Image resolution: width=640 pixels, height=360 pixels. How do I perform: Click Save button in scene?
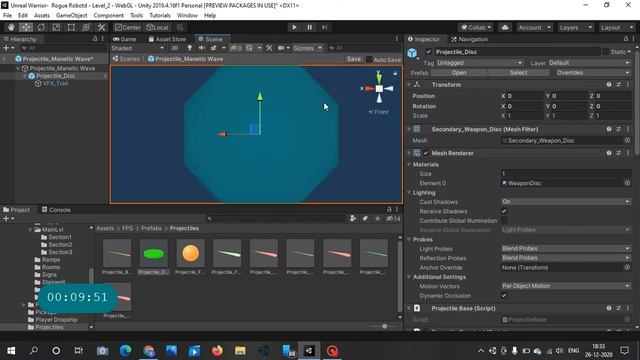coord(353,59)
